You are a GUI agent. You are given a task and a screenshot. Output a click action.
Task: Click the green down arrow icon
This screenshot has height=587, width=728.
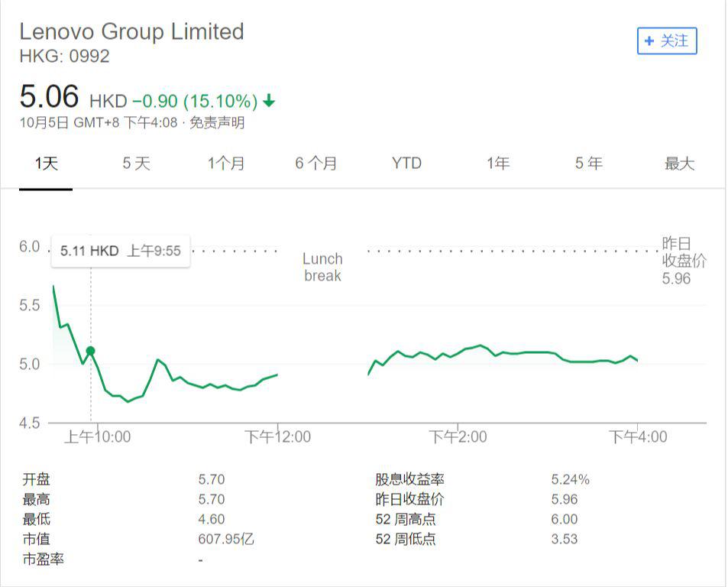[269, 101]
